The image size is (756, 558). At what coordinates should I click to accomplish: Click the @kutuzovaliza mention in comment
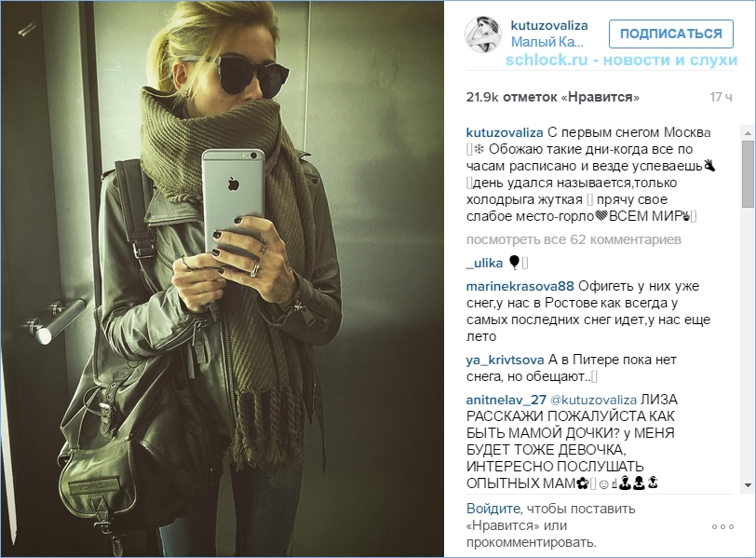pyautogui.click(x=593, y=401)
